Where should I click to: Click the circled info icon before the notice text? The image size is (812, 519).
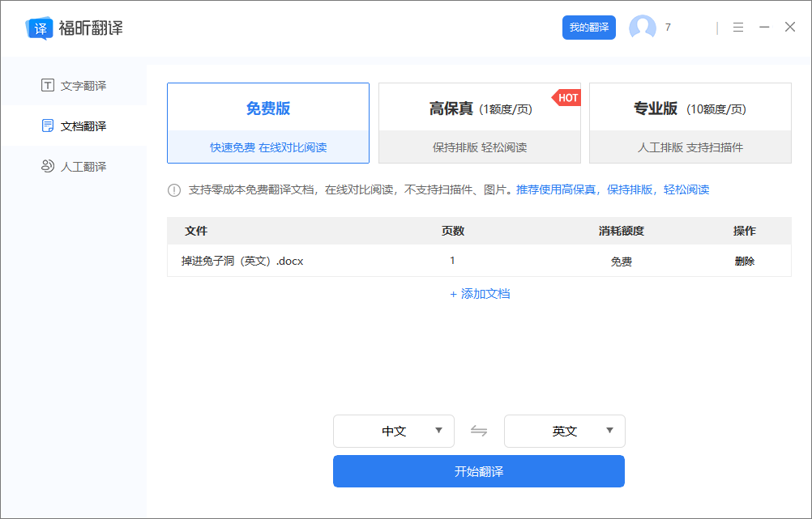174,189
